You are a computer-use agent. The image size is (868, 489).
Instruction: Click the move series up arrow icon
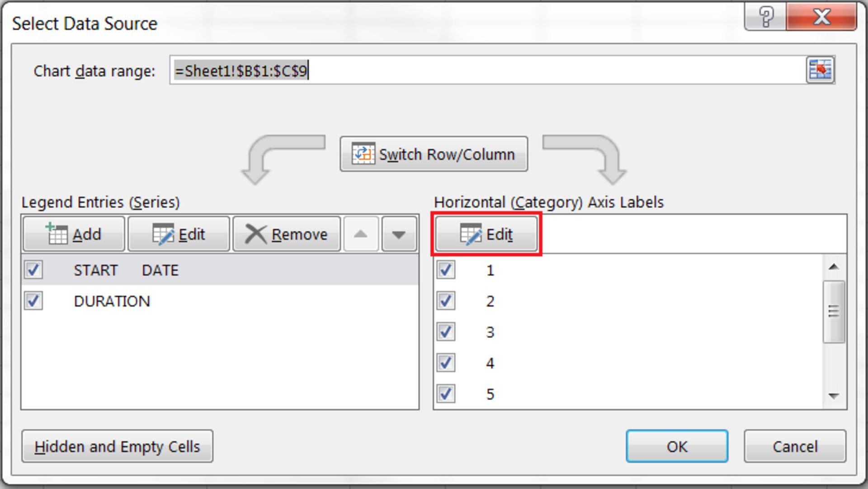359,234
